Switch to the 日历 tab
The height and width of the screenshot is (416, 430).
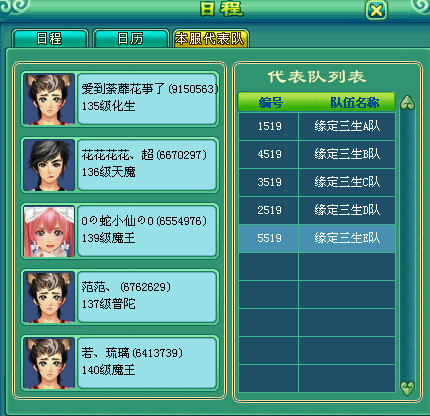(130, 39)
